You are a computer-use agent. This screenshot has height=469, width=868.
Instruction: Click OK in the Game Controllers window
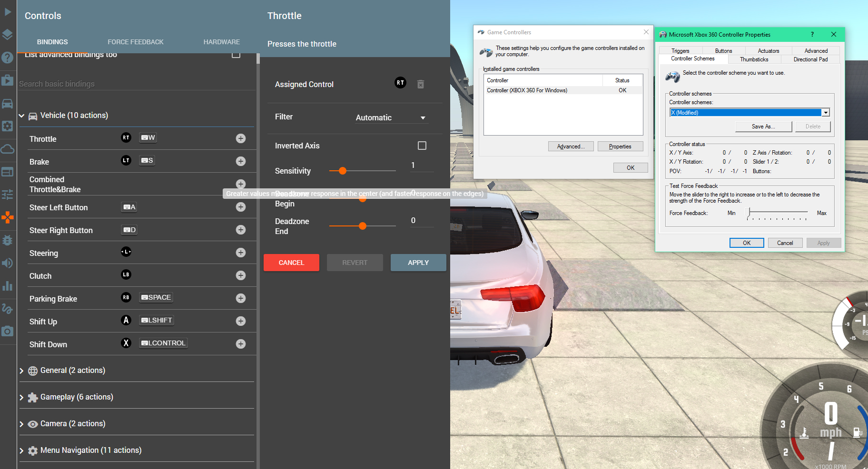631,168
